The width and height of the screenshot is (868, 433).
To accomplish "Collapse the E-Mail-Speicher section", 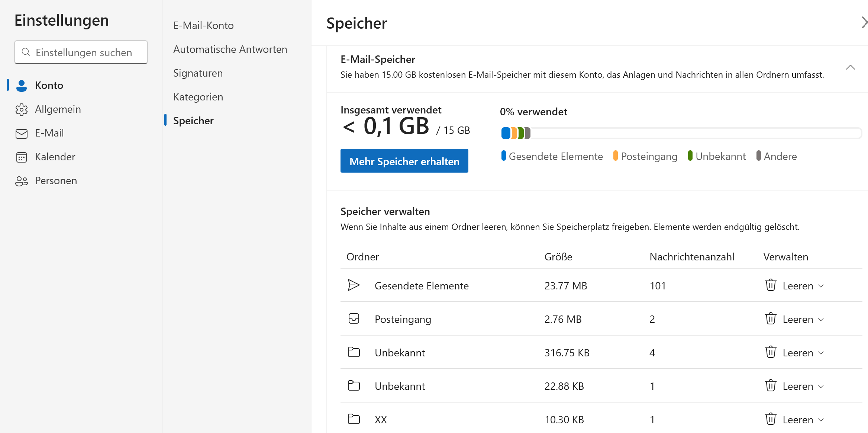I will point(850,67).
